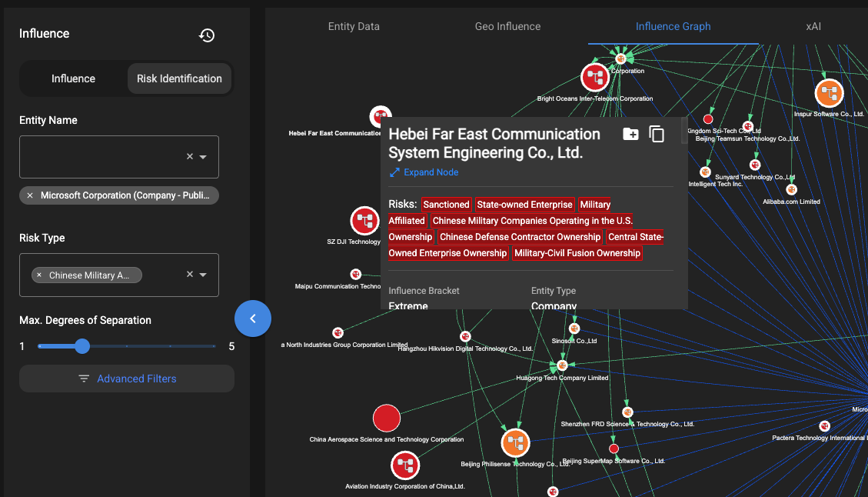Open the Influence Graph tab
Viewport: 868px width, 497px height.
point(673,27)
